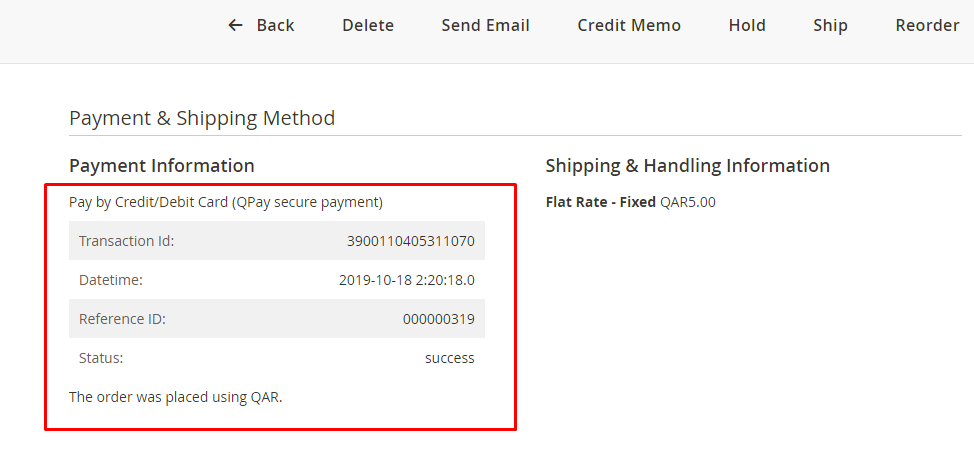This screenshot has width=974, height=466.
Task: Click the Back arrow icon
Action: [x=236, y=25]
